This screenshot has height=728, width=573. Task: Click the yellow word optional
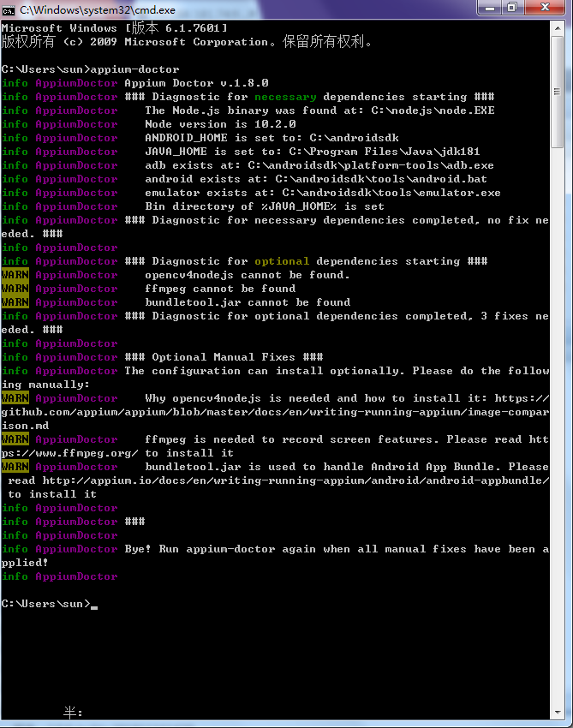click(x=282, y=261)
